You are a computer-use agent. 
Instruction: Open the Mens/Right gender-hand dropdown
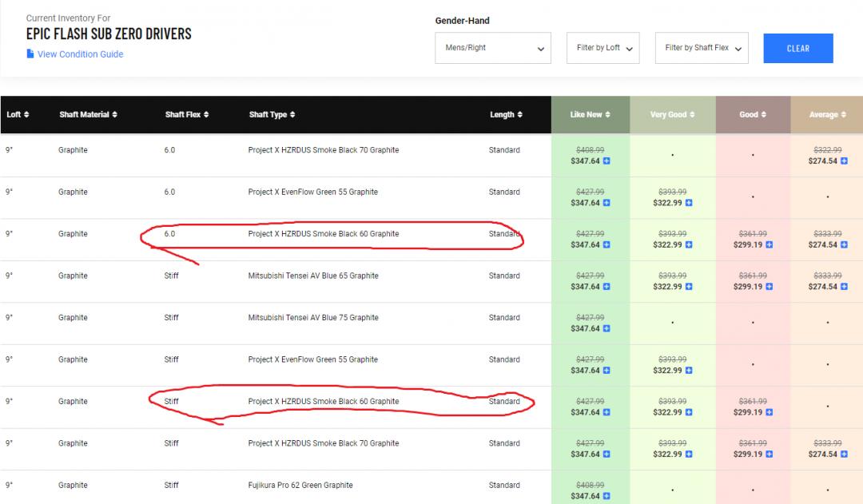pos(493,48)
